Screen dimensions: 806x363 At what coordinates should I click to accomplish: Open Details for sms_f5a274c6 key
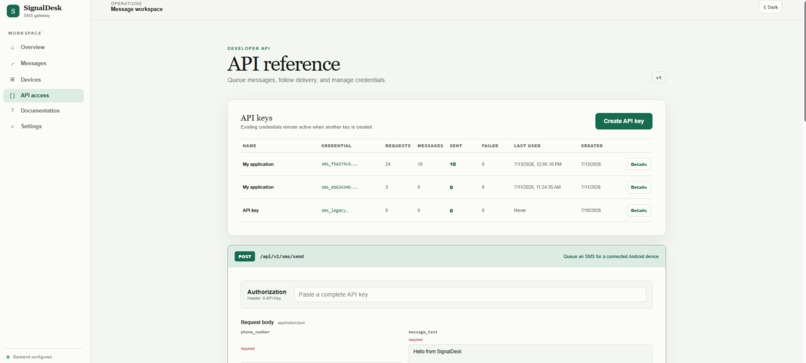638,165
